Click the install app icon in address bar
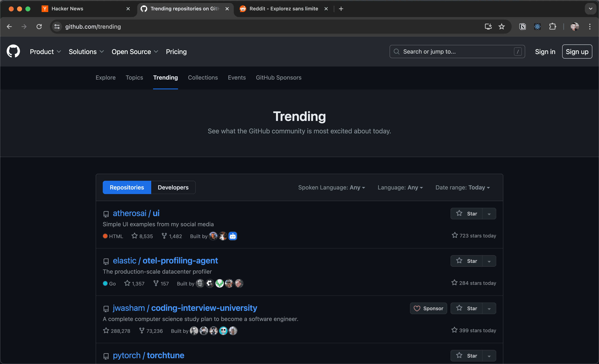This screenshot has width=599, height=364. point(488,26)
